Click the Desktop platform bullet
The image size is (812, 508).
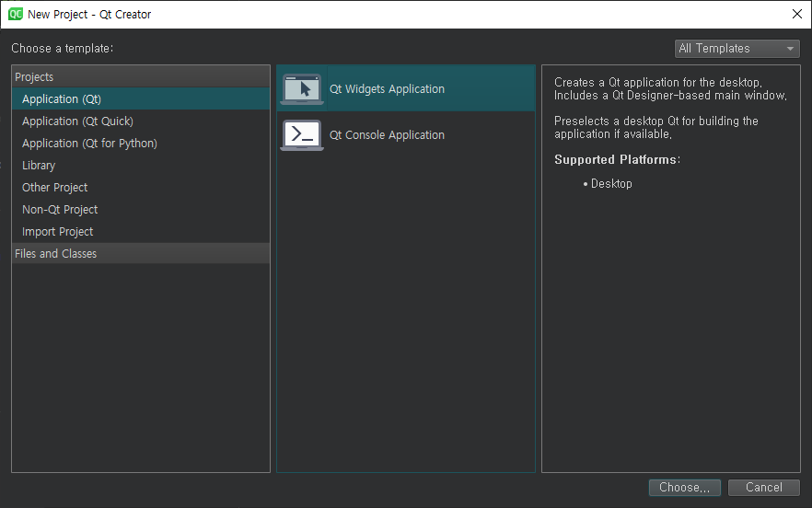pyautogui.click(x=608, y=184)
